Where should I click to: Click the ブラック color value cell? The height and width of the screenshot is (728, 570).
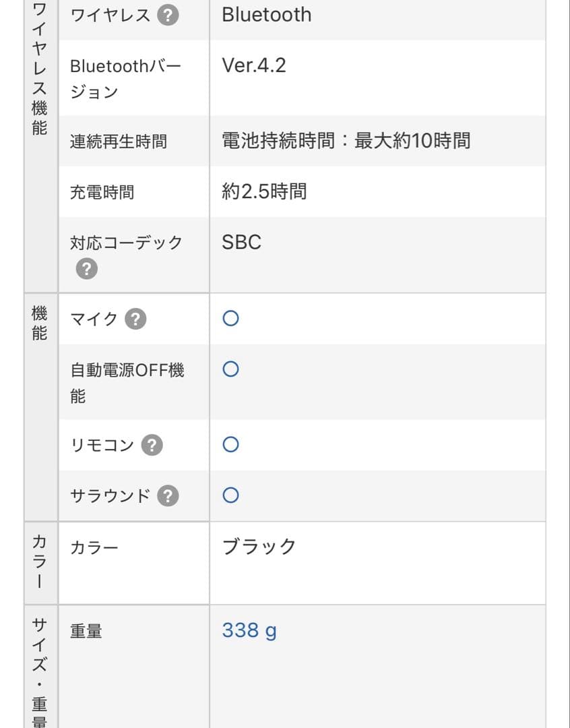pyautogui.click(x=259, y=546)
